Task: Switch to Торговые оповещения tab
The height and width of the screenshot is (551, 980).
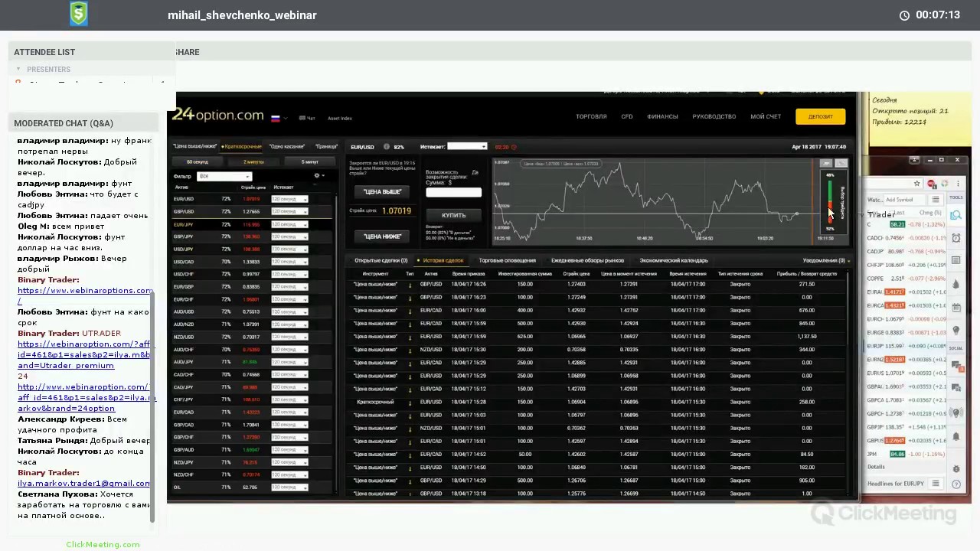Action: point(507,261)
